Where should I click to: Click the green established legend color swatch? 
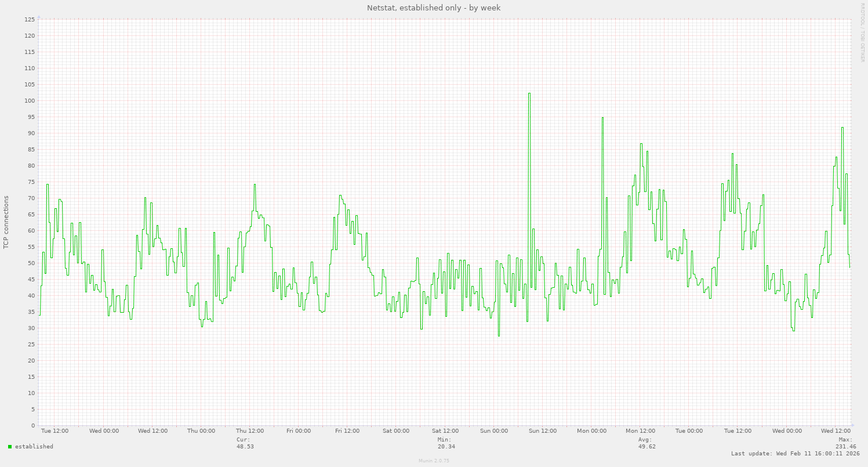[x=10, y=447]
